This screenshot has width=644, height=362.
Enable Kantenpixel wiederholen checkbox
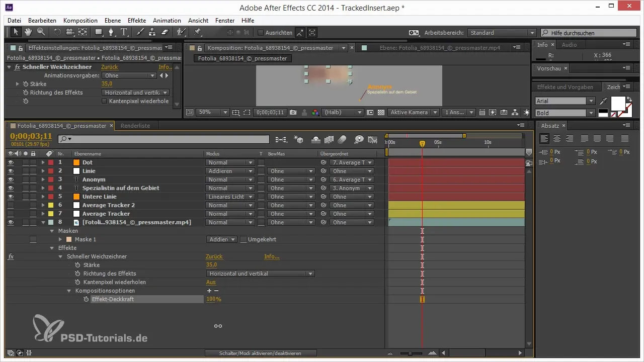point(105,101)
